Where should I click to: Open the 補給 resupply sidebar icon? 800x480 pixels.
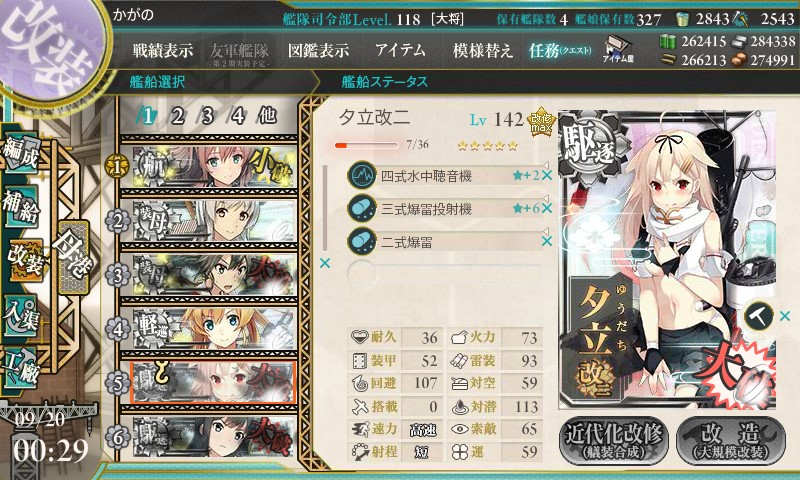click(21, 206)
